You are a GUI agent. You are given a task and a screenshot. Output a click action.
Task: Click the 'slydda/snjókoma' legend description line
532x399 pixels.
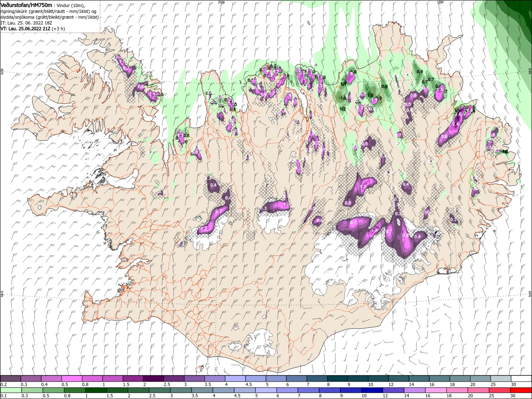49,17
